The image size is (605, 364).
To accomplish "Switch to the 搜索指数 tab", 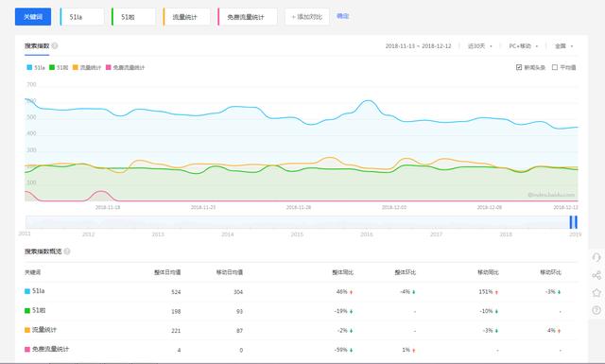I will point(37,46).
